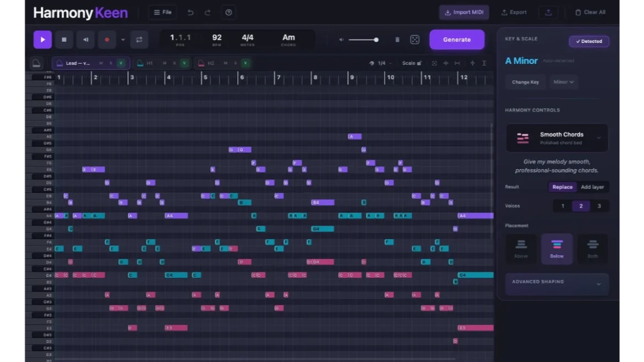The height and width of the screenshot is (362, 644).
Task: Click the piano keyboard icon left of tracks
Action: coord(36,63)
